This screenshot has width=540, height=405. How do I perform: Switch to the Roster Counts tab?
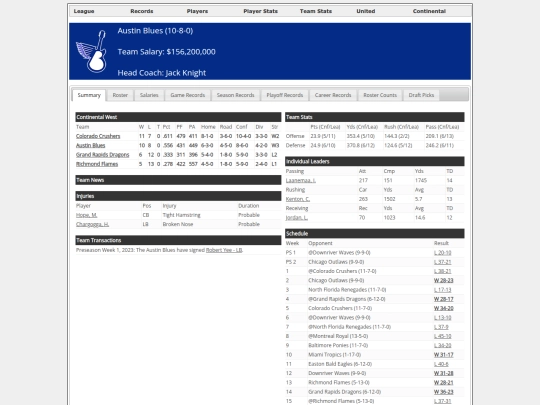click(380, 95)
